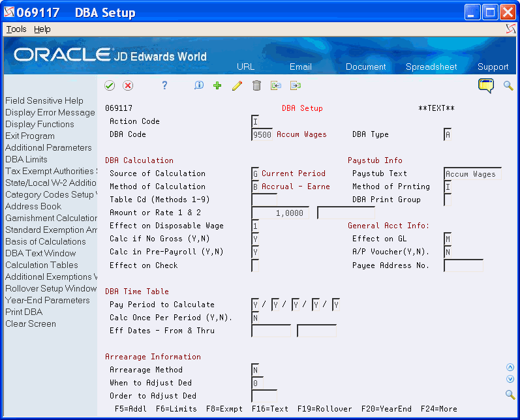Viewport: 520px width, 420px height.
Task: Click the bottom-right magnifier zoom icon
Action: tap(510, 395)
